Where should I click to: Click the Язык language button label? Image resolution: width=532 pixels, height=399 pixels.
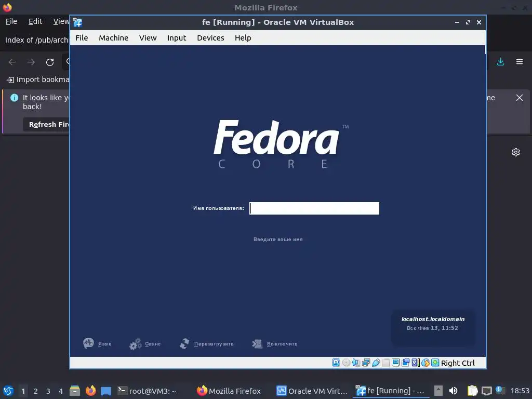[x=105, y=344]
